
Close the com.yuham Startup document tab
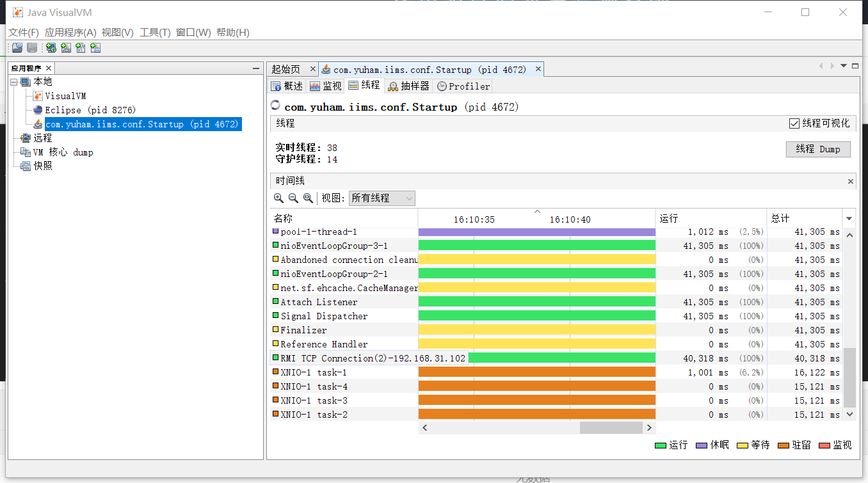[x=538, y=69]
